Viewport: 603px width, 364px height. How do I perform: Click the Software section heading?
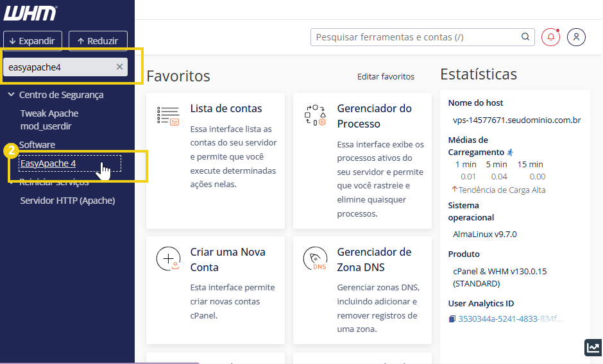tap(37, 145)
